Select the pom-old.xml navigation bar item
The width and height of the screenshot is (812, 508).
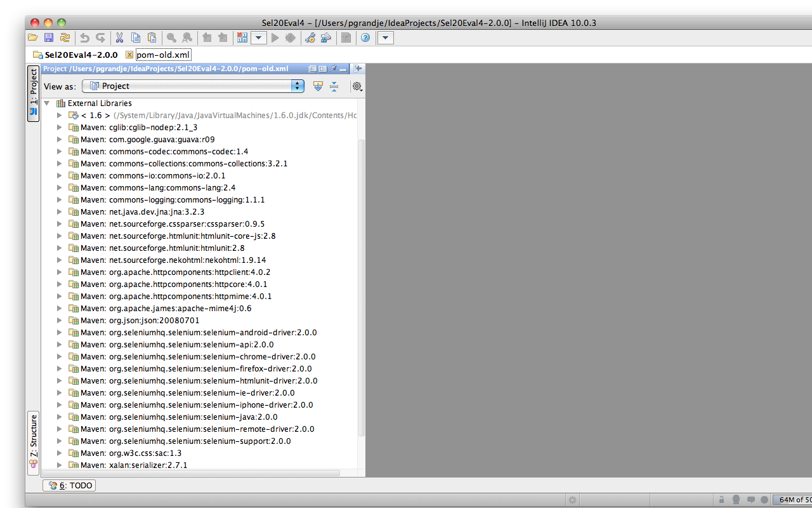158,55
